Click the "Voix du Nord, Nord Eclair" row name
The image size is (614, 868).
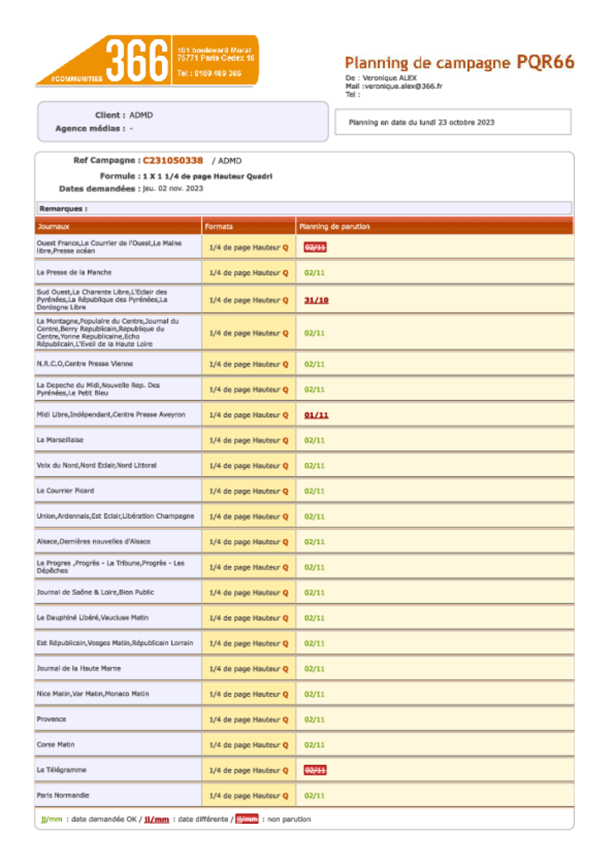[x=97, y=465]
